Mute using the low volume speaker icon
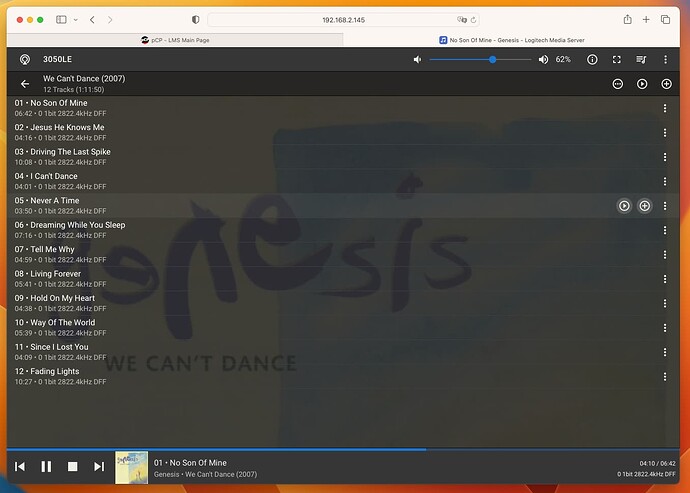This screenshot has width=690, height=493. pyautogui.click(x=417, y=59)
